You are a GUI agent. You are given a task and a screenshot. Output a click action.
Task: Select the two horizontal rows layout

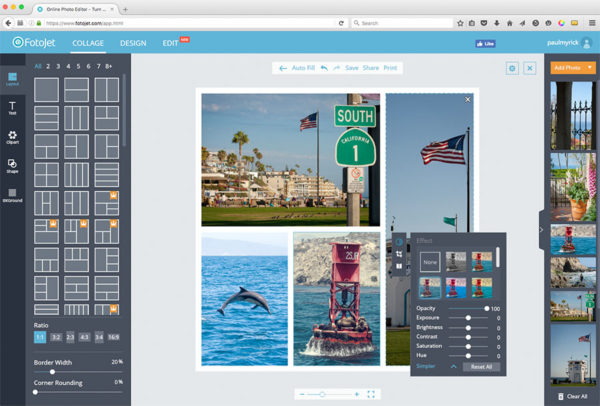[76, 90]
